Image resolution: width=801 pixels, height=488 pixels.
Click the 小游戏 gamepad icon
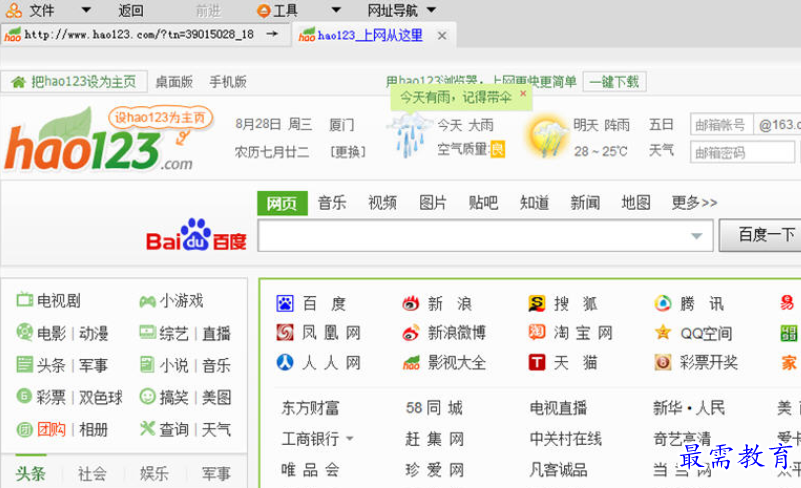point(148,301)
